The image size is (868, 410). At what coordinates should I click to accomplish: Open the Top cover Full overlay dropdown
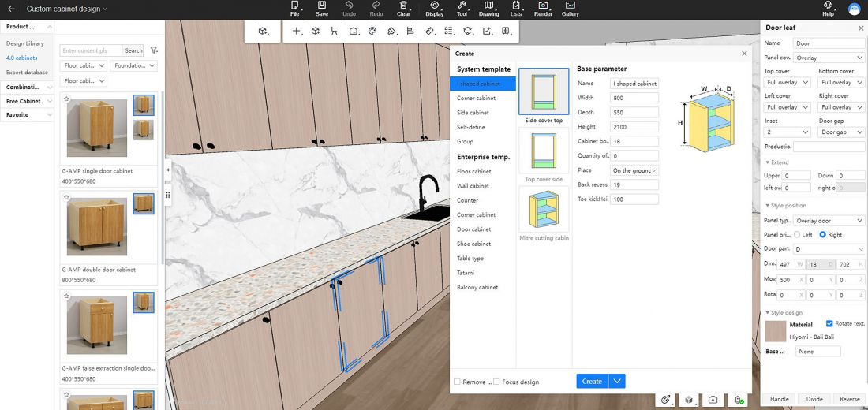(x=788, y=83)
